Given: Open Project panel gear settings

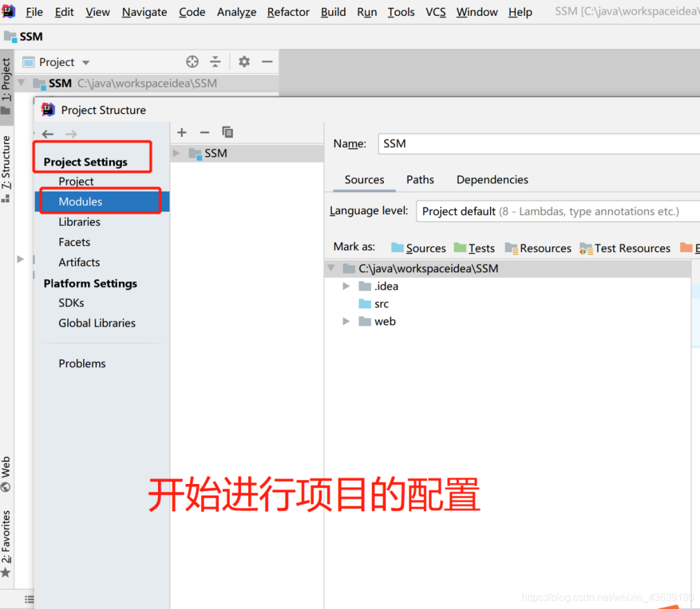Looking at the screenshot, I should [x=244, y=62].
